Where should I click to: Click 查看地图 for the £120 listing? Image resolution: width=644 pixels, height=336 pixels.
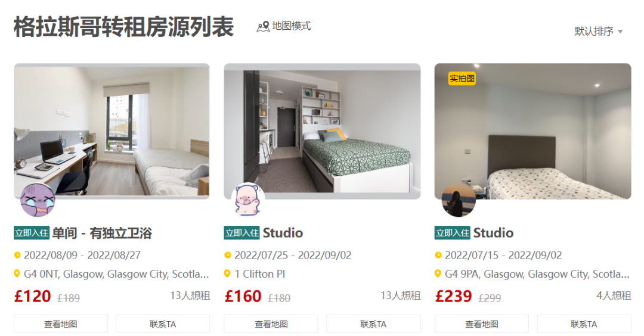pos(61,323)
